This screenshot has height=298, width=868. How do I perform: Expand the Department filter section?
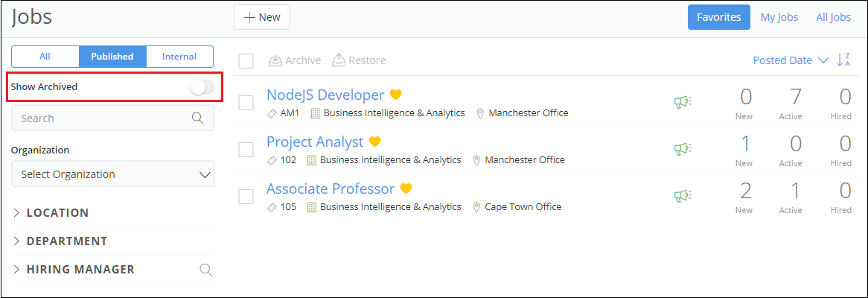pos(60,241)
